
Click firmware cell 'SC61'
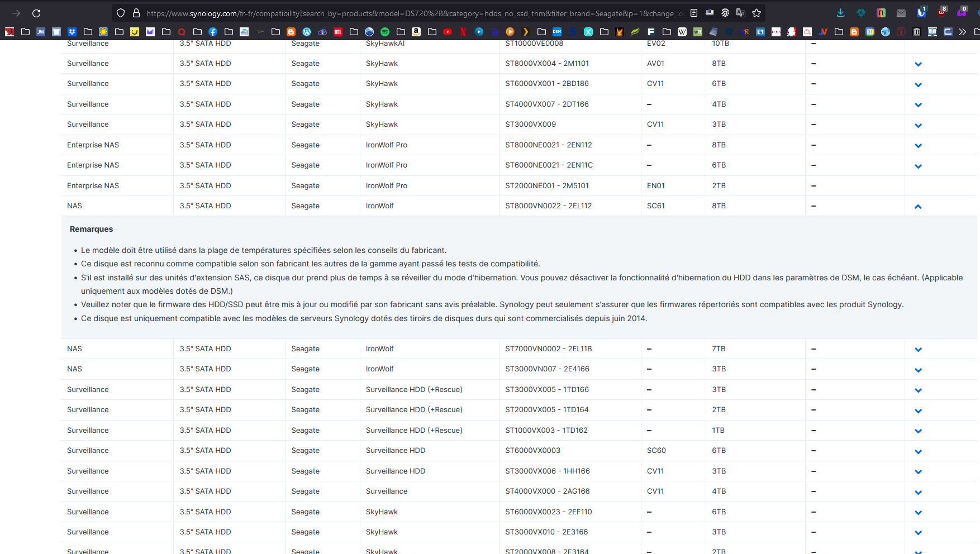pyautogui.click(x=656, y=206)
